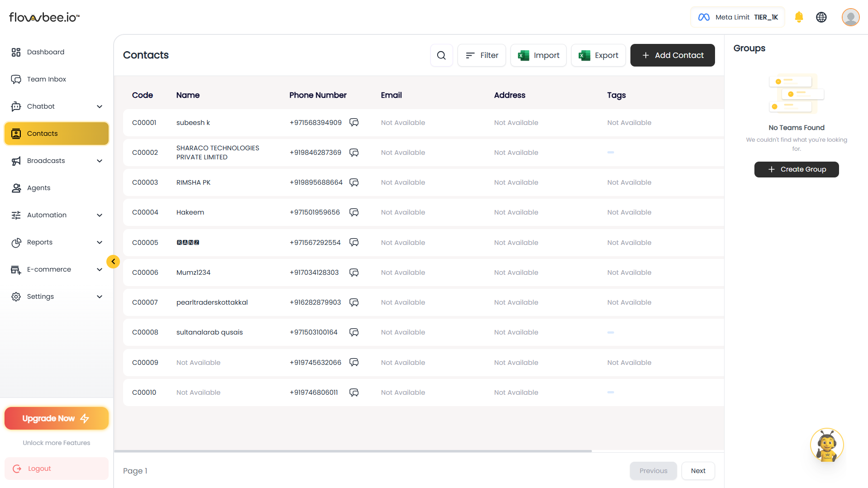Viewport: 868px width, 488px height.
Task: Click Create Group button
Action: pyautogui.click(x=796, y=169)
